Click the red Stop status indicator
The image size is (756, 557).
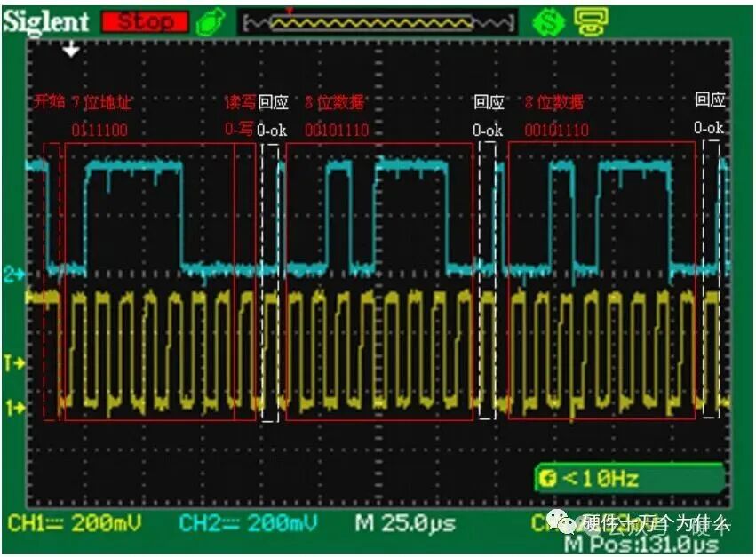(145, 21)
